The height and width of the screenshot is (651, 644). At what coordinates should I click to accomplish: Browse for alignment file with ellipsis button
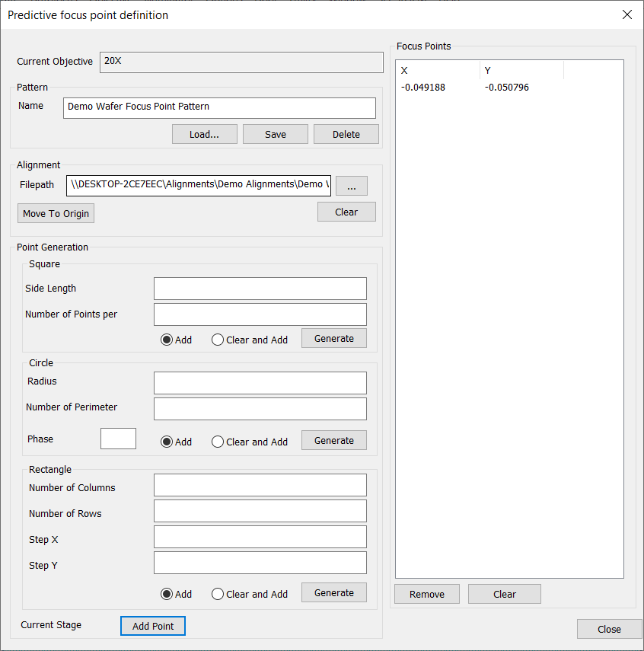coord(352,185)
